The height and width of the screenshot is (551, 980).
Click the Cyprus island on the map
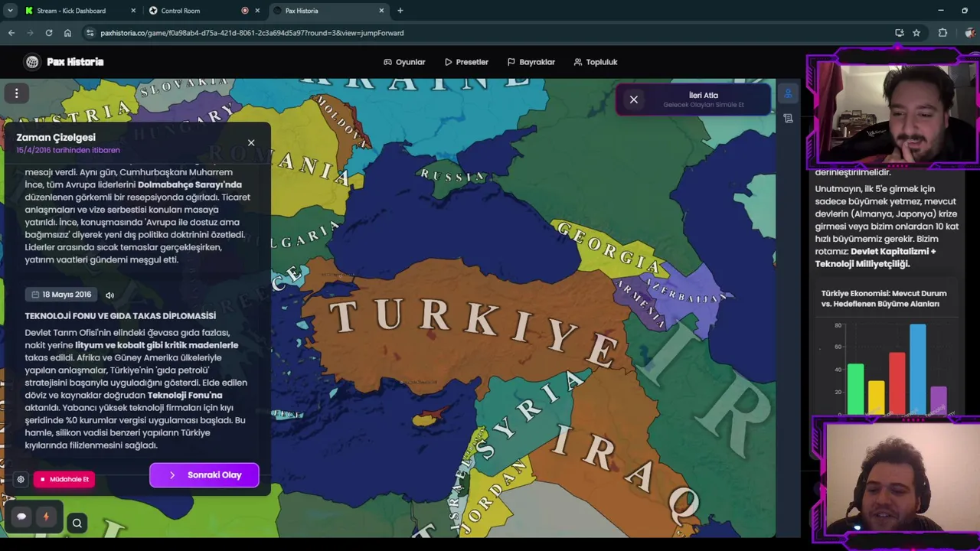[x=425, y=419]
